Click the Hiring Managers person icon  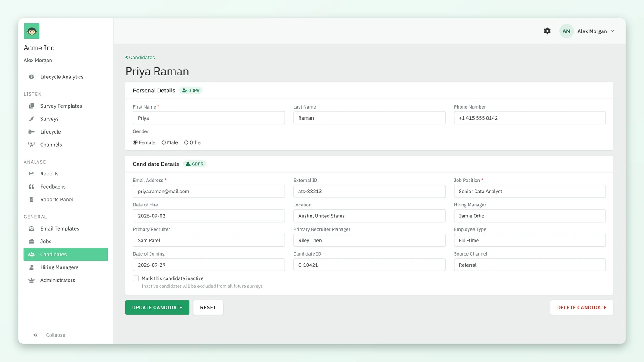click(x=31, y=267)
